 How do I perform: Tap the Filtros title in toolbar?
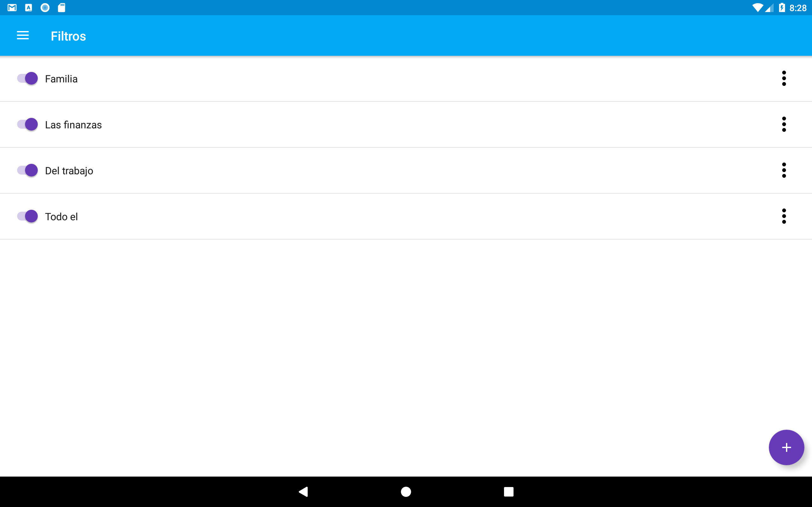(x=69, y=36)
